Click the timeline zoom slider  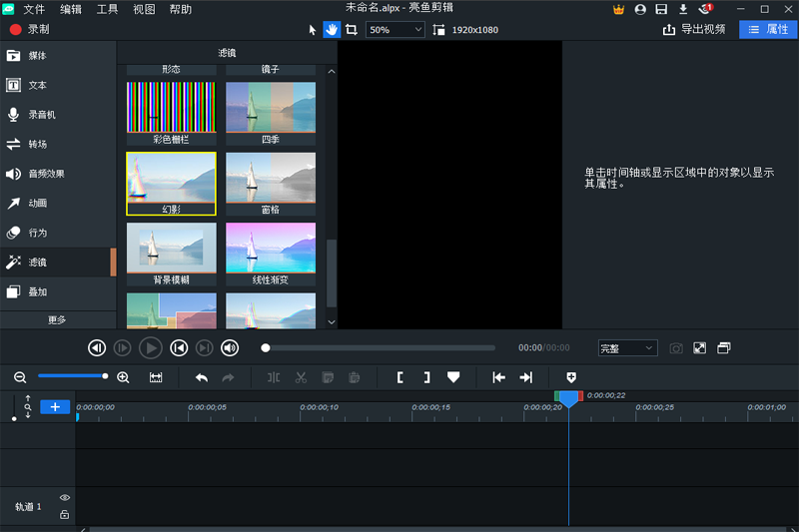(x=72, y=376)
